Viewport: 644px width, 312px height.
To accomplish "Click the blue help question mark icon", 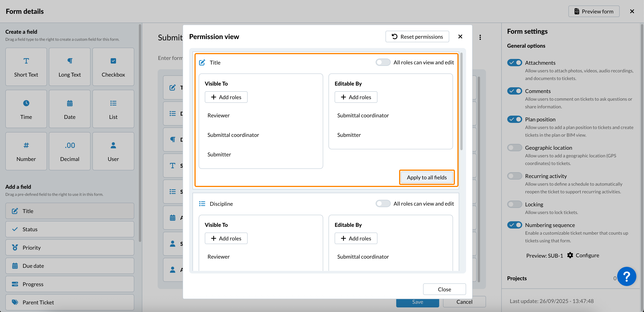I will coord(627,276).
